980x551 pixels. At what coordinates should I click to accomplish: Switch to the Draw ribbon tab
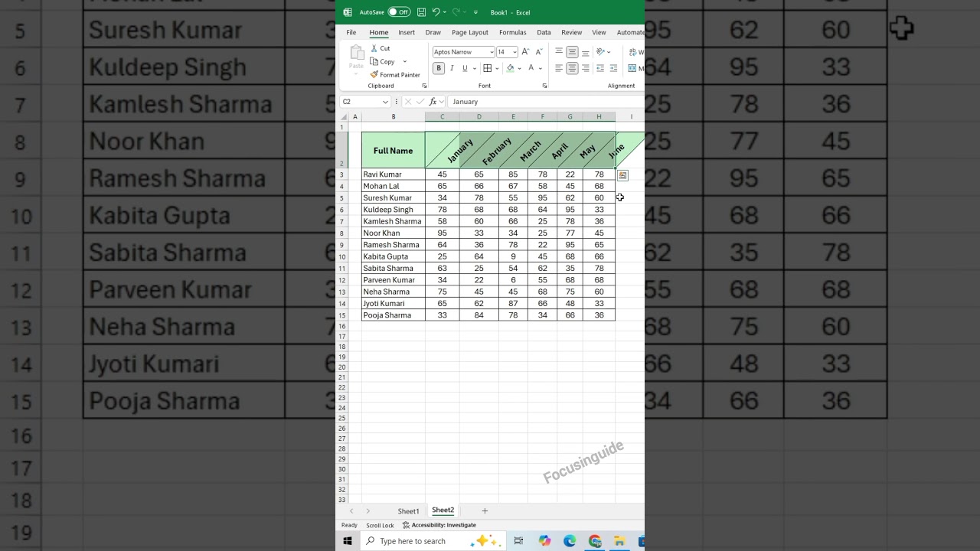click(433, 33)
